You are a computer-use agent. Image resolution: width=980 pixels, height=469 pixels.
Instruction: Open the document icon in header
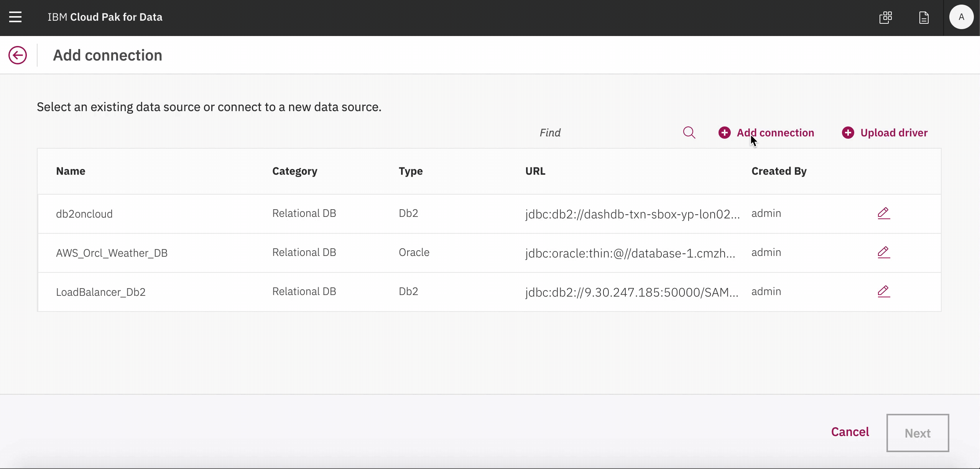(x=924, y=17)
